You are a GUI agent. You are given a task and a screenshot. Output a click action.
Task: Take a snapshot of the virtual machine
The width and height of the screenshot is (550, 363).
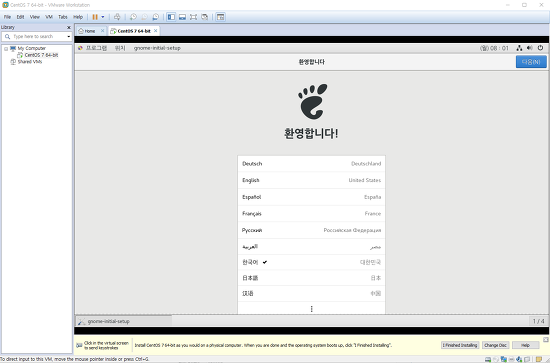click(133, 17)
